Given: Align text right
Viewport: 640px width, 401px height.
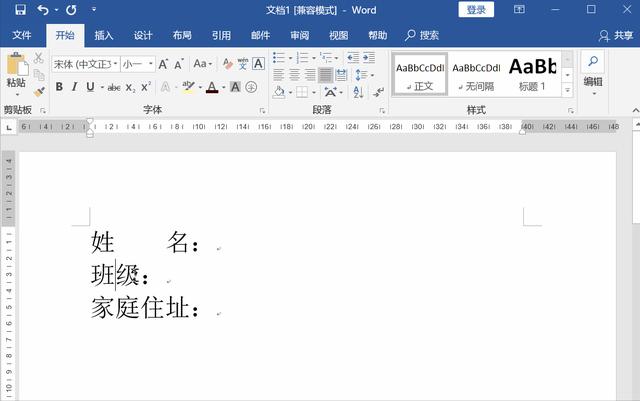Looking at the screenshot, I should click(310, 75).
